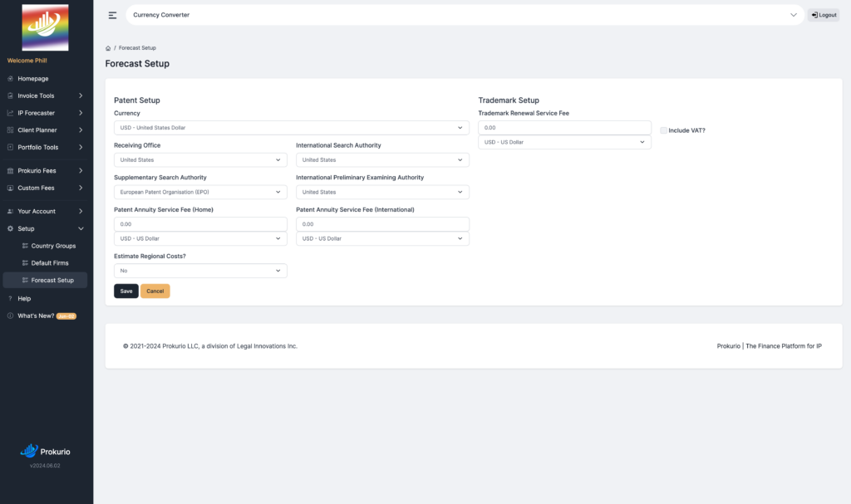Open Home annuity fee currency dropdown
Image resolution: width=851 pixels, height=504 pixels.
tap(200, 238)
